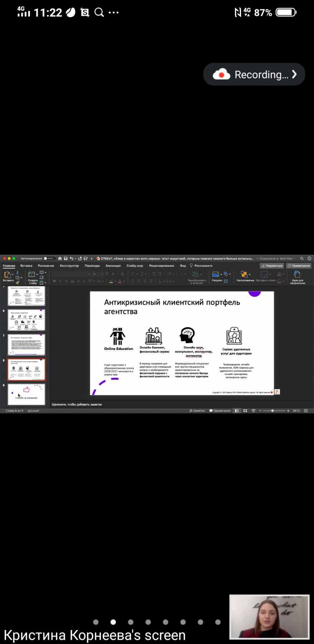This screenshot has height=644, width=314.
Task: Click the Save floppy disk icon
Action: point(65,258)
